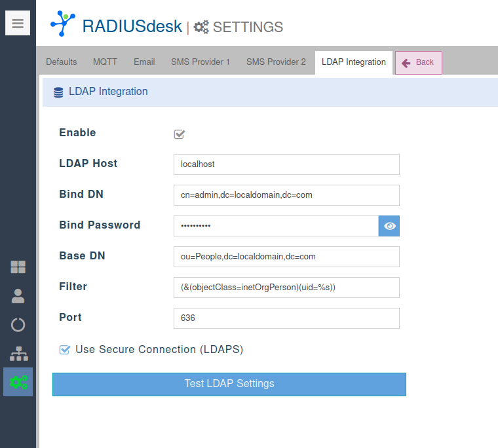The image size is (498, 448).
Task: Click the circular progress sidebar icon
Action: (x=18, y=325)
